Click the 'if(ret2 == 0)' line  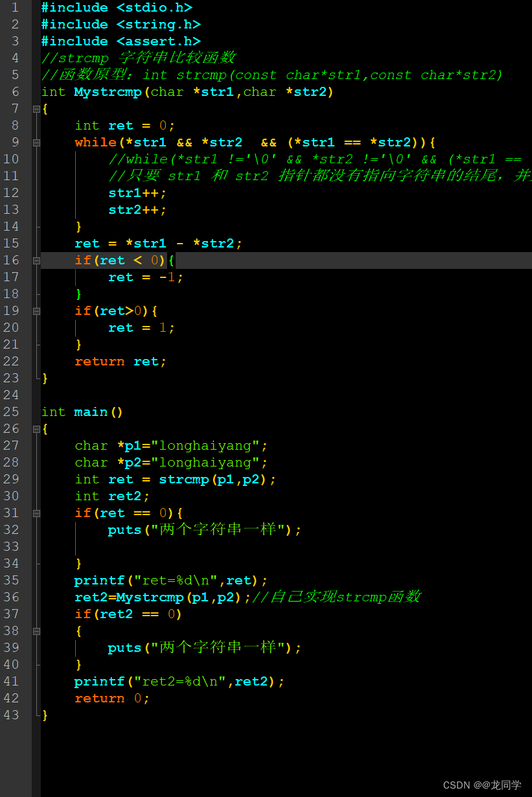(x=129, y=614)
